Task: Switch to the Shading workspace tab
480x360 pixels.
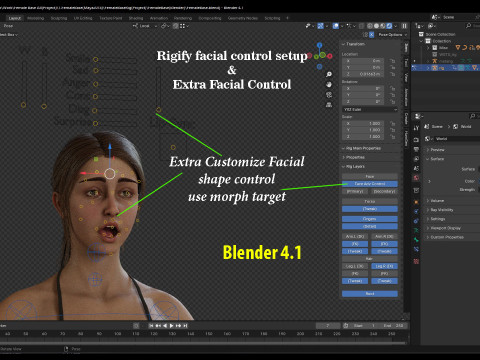Action: point(136,18)
